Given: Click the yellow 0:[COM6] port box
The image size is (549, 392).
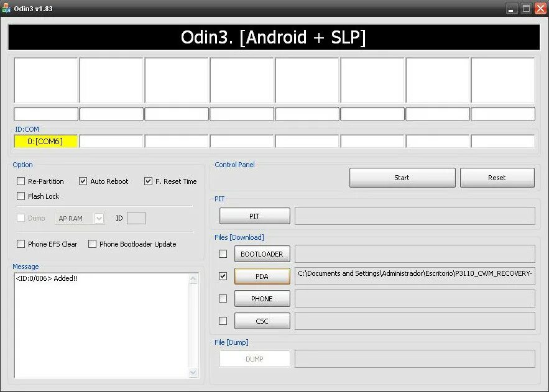Looking at the screenshot, I should coord(45,141).
